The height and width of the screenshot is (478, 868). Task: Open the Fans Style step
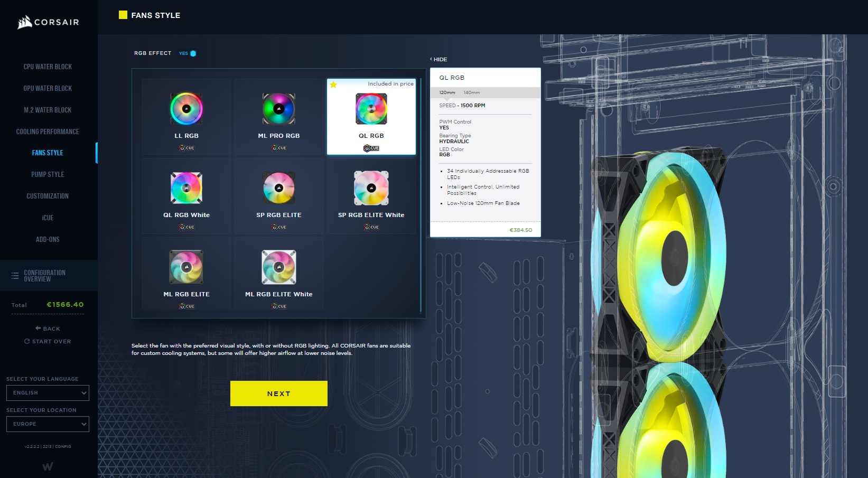(48, 153)
